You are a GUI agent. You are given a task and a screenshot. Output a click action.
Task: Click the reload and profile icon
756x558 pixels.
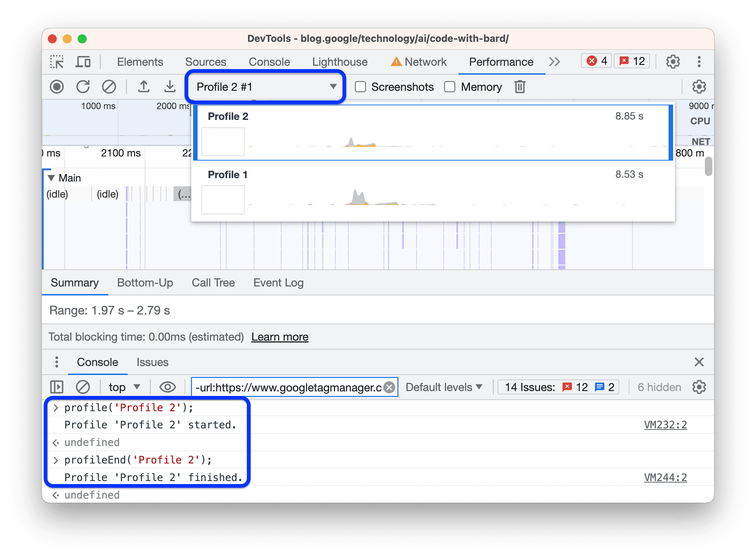click(81, 86)
